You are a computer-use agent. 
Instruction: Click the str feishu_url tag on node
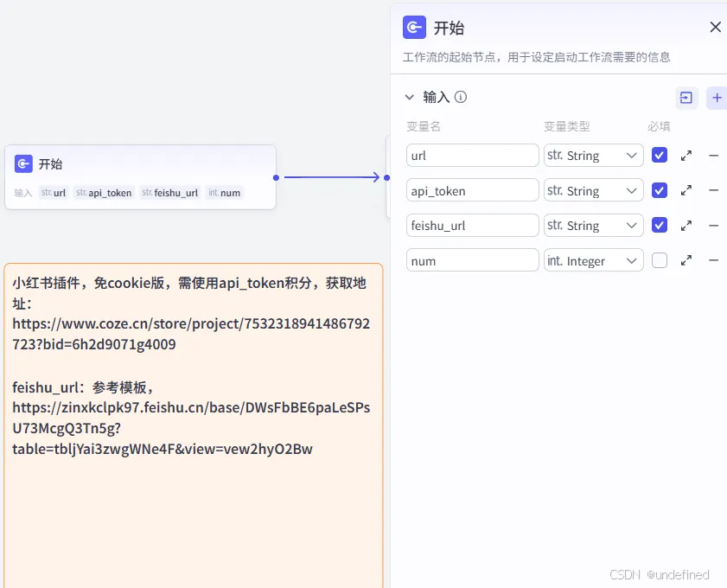point(170,193)
